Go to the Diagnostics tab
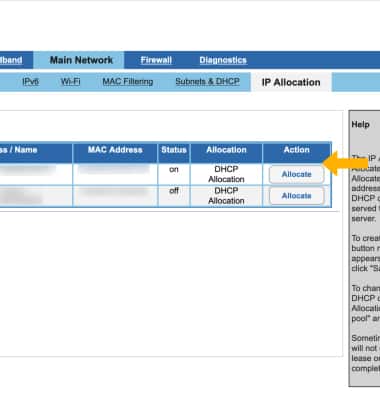 coord(223,60)
